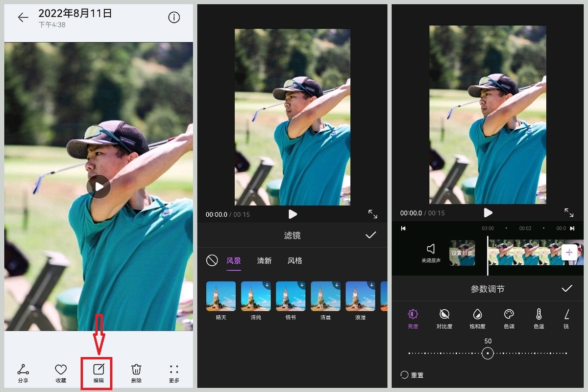This screenshot has width=588, height=392.
Task: Switch to the 清新 filter tab
Action: point(264,261)
